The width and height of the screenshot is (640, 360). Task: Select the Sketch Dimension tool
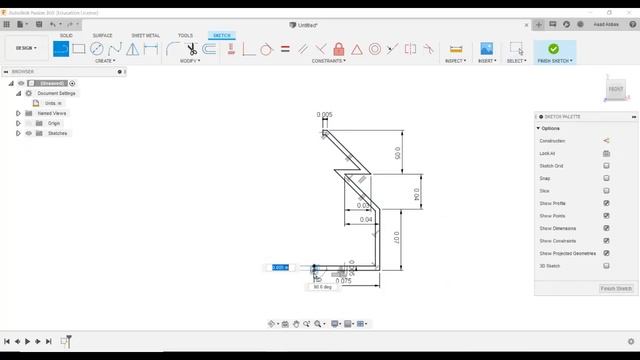click(151, 49)
